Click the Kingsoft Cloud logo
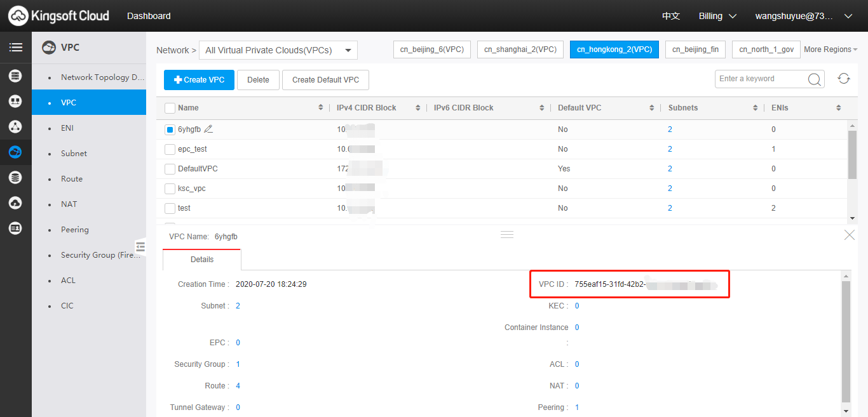 pos(58,16)
